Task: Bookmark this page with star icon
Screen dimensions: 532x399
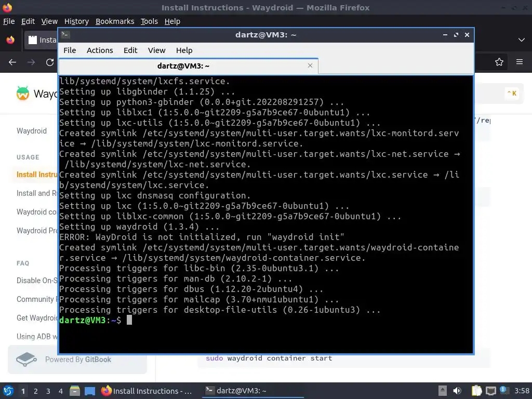Action: [x=499, y=62]
